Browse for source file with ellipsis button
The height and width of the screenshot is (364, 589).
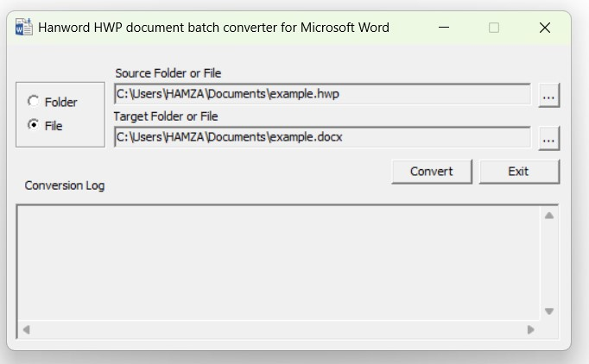coord(549,96)
